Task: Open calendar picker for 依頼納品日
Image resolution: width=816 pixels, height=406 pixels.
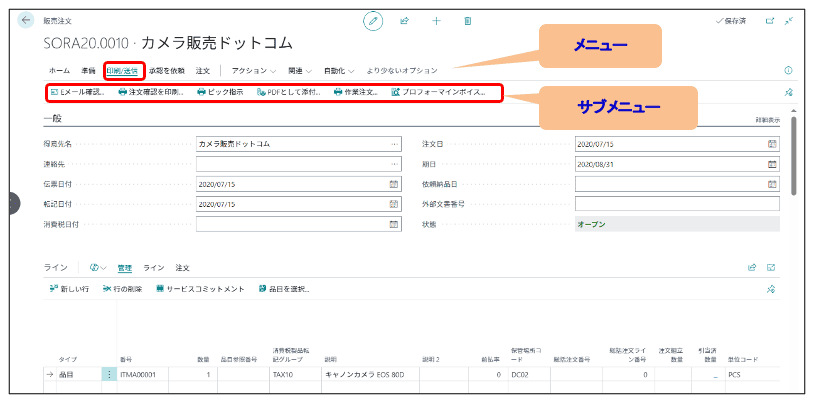Action: [772, 184]
